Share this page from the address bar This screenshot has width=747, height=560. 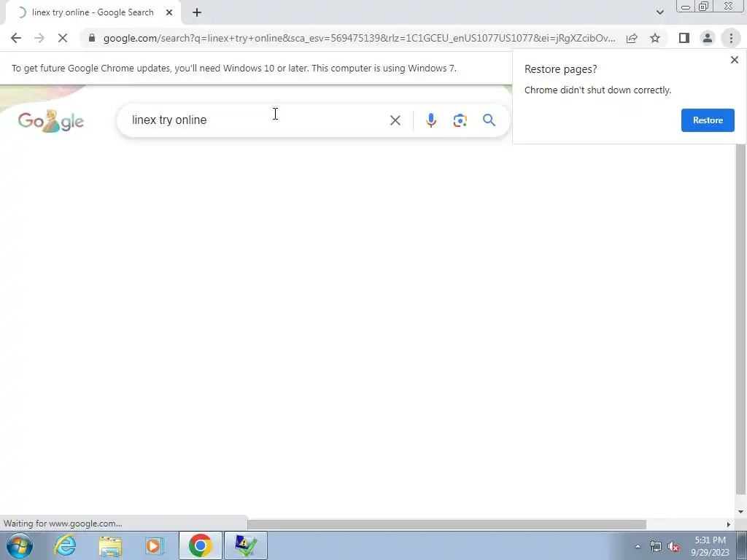pos(632,38)
